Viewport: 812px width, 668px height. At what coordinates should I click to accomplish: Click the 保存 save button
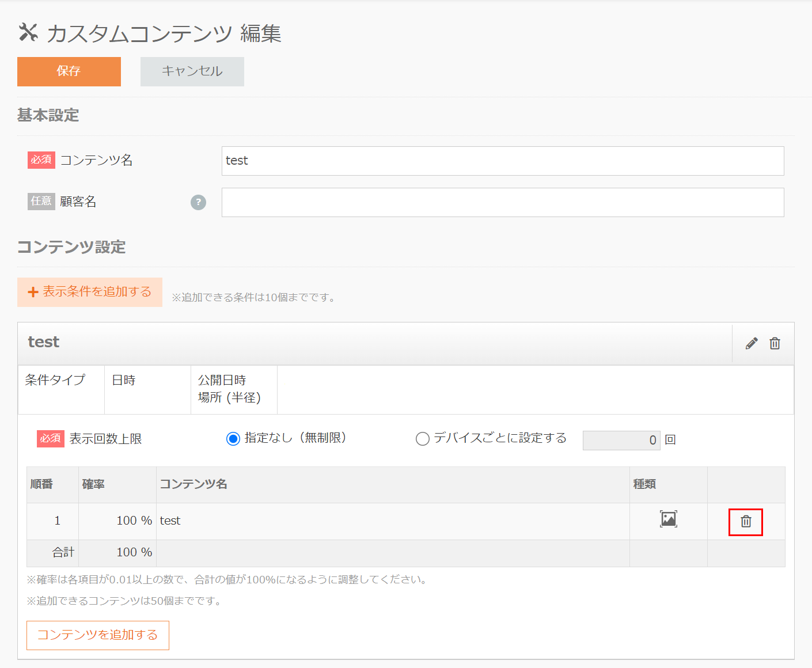tap(69, 71)
